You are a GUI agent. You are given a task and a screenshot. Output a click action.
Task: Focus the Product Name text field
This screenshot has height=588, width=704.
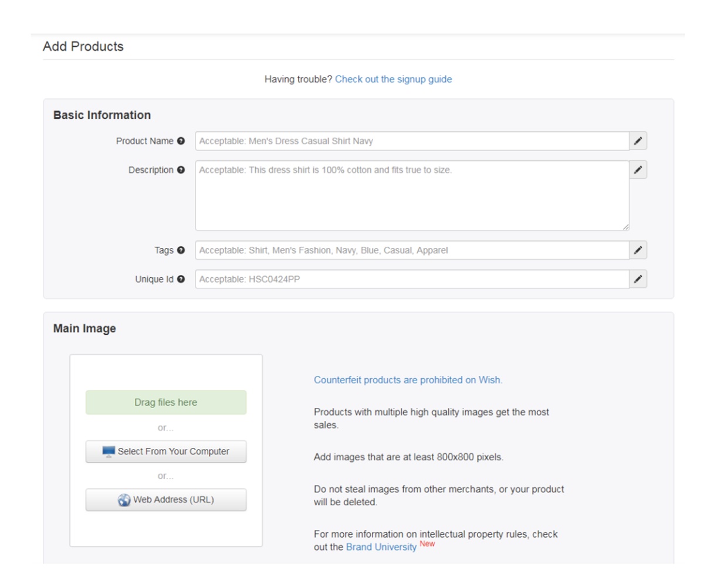pos(412,141)
